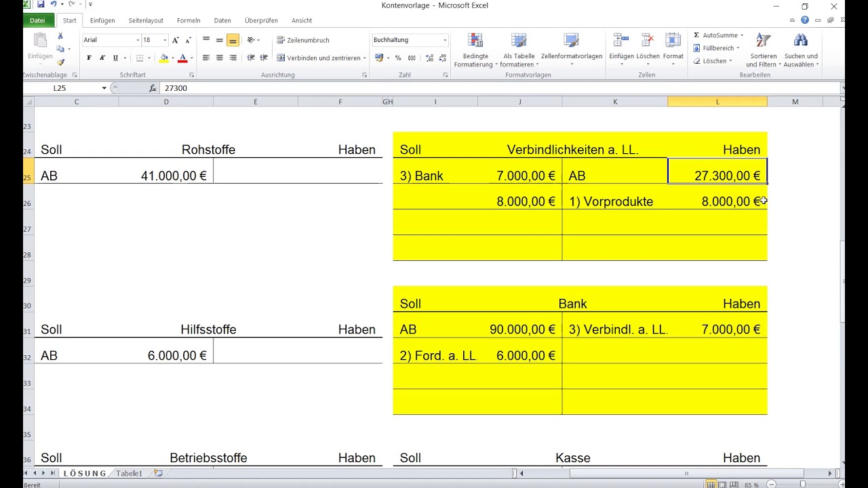Open the font color dropdown arrow
Viewport: 868px width, 488px height.
pos(191,58)
